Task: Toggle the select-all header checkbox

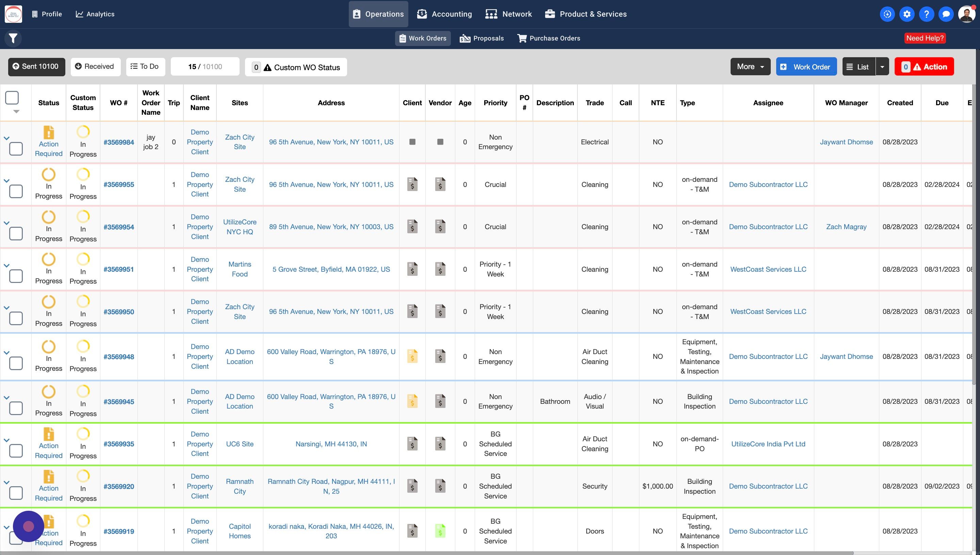Action: pyautogui.click(x=12, y=98)
